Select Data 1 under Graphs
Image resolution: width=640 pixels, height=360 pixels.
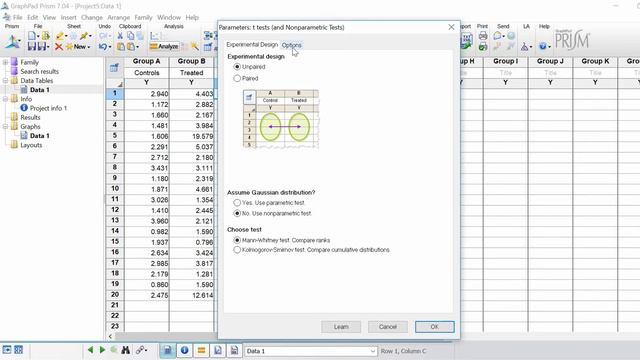coord(40,136)
